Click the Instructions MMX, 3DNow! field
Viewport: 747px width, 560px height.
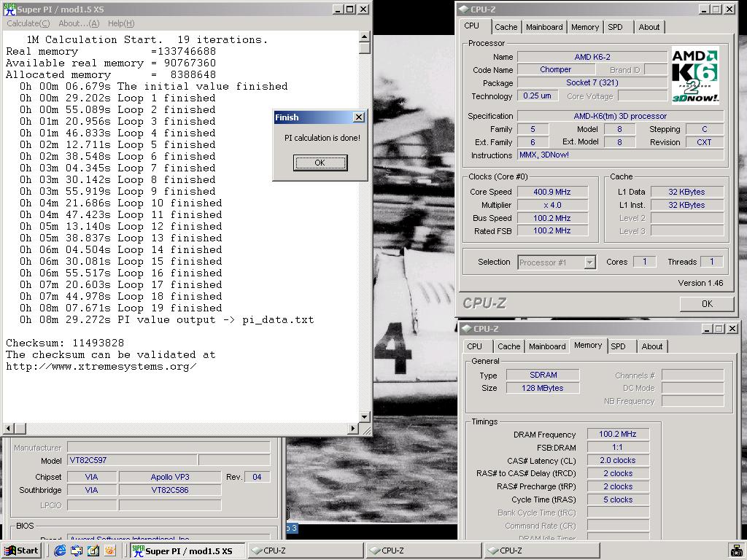click(x=620, y=155)
